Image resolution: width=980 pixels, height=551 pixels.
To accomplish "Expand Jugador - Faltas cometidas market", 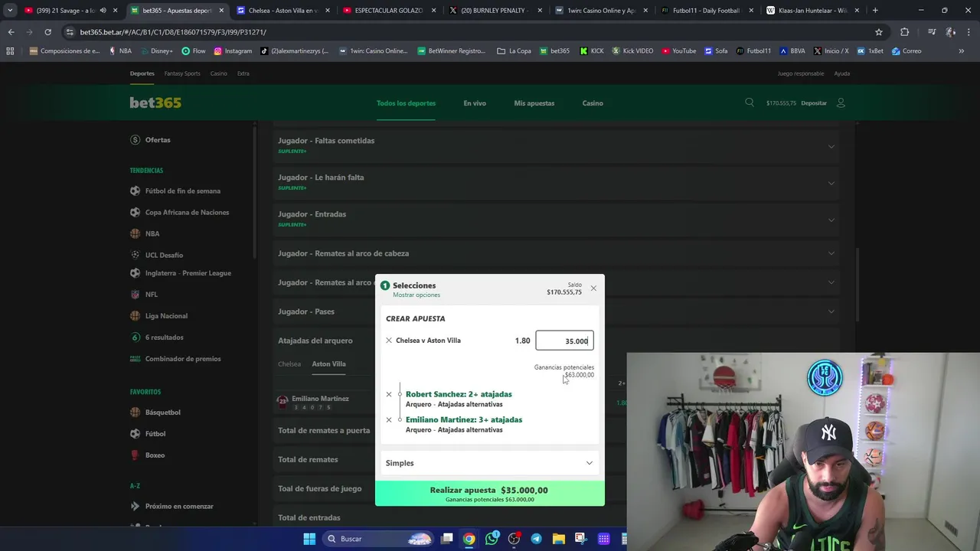I will (557, 145).
